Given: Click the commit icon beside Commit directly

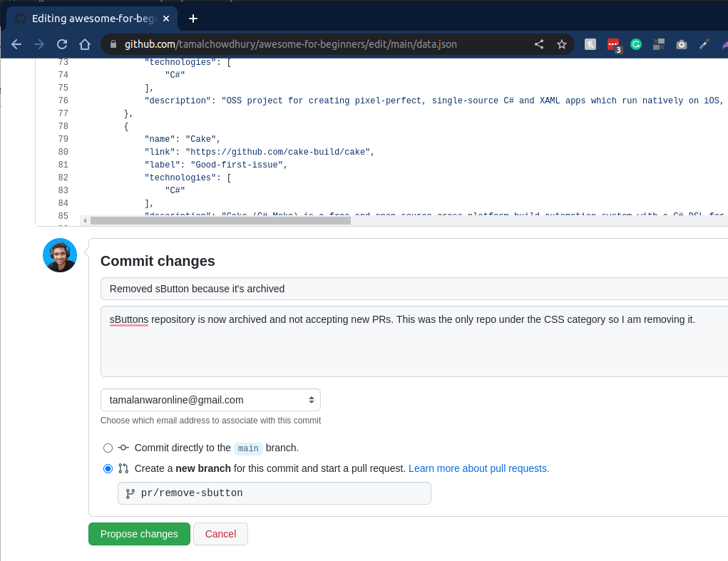Looking at the screenshot, I should tap(123, 448).
